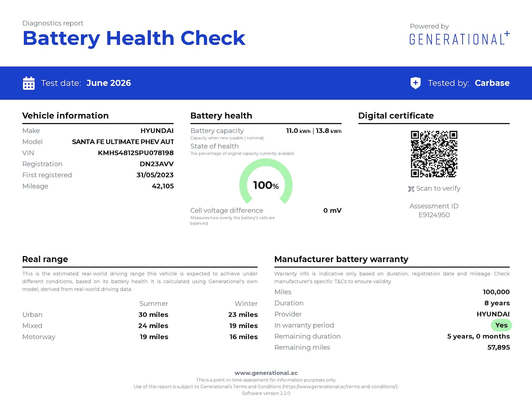Screen dimensions: 532x399
Task: Select the usable capacity 11.0 kWh
Action: point(298,131)
